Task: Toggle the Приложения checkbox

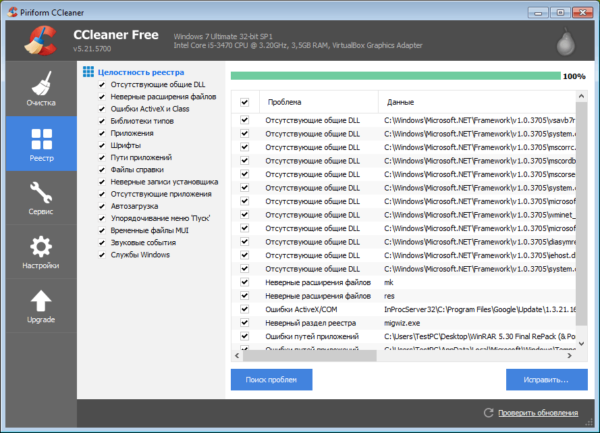Action: tap(102, 133)
